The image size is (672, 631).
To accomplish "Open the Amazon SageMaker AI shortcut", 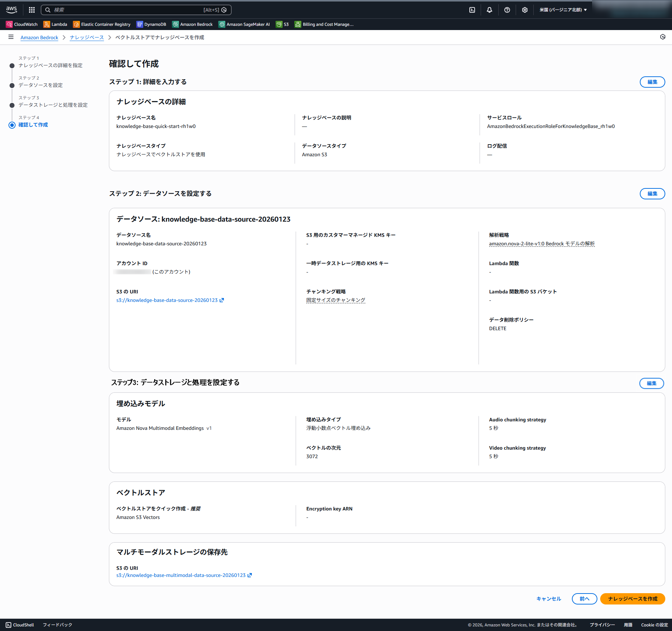I will click(x=244, y=24).
